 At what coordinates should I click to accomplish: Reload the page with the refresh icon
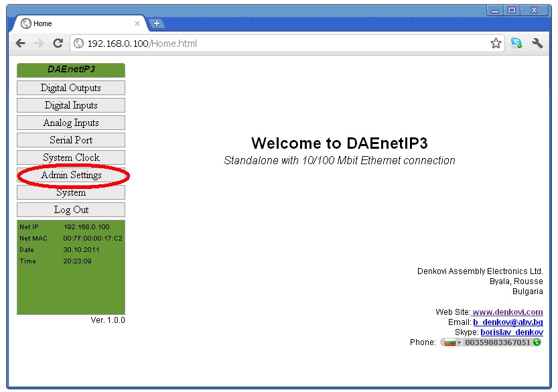[x=58, y=44]
